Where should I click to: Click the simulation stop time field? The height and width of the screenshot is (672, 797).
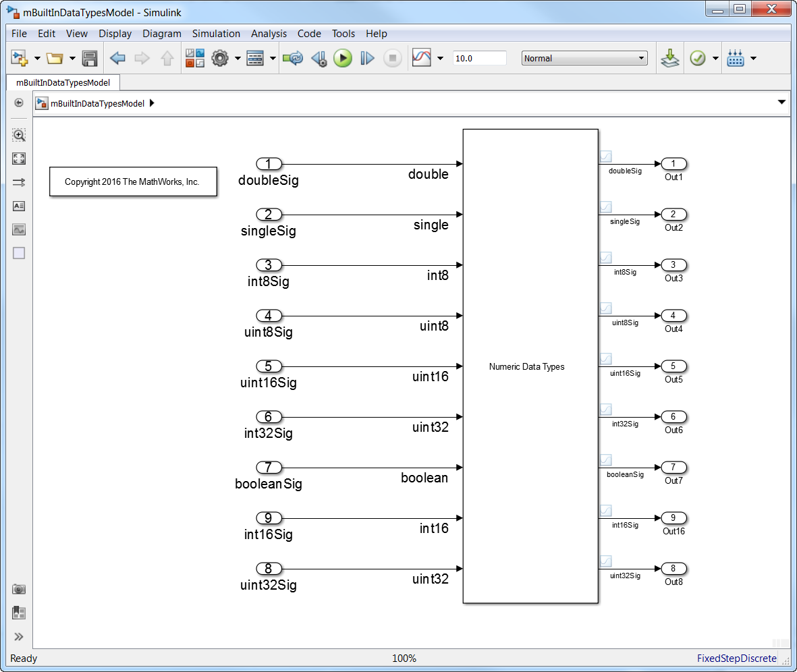click(479, 59)
